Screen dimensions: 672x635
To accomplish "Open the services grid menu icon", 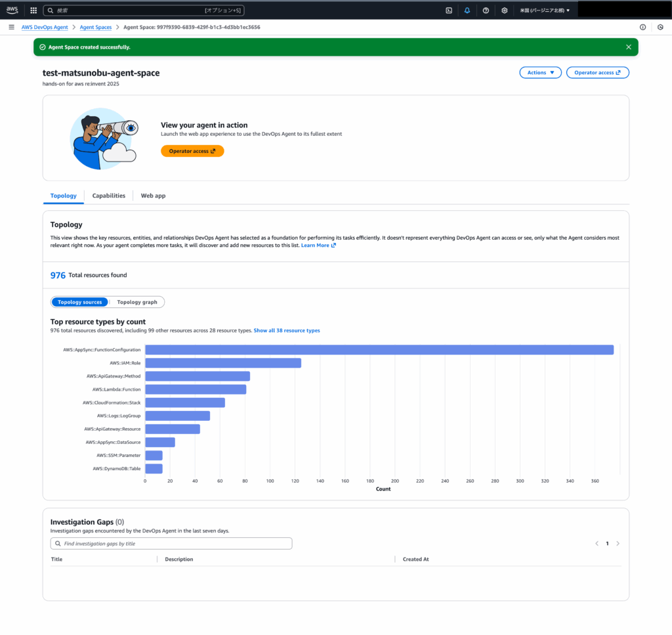I will tap(33, 11).
